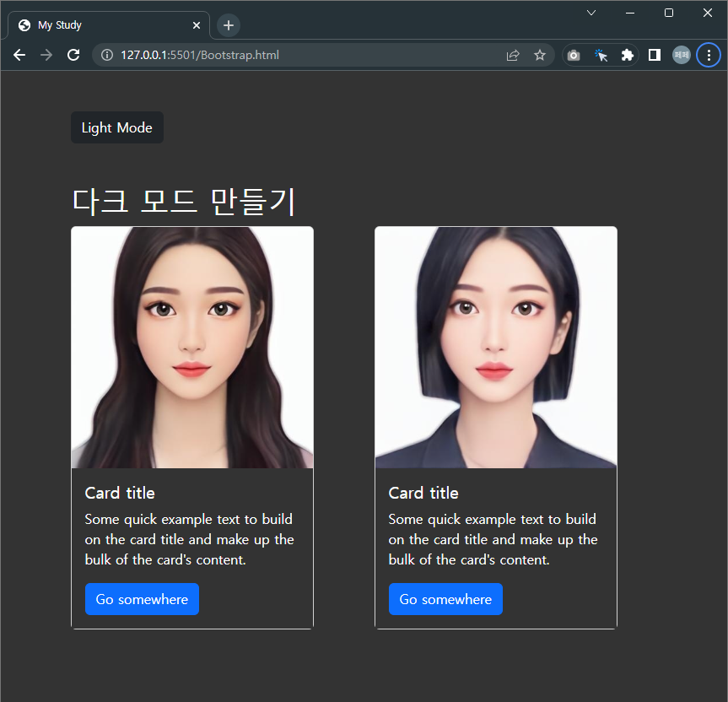Screen dimensions: 728x702
Task: Click the 다크 모드 만들기 heading
Action: [184, 200]
